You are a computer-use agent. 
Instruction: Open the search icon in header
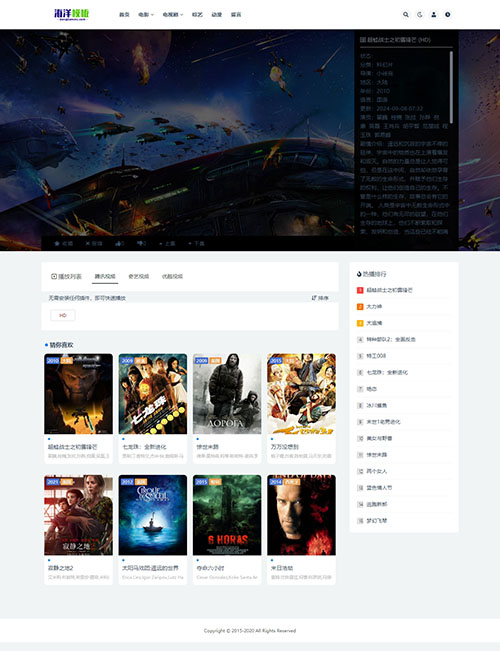pos(406,15)
